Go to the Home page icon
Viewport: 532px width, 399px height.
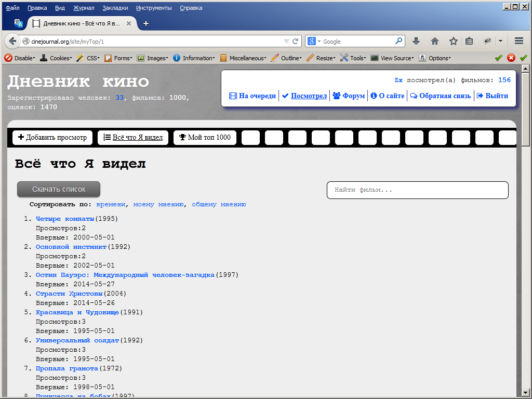click(435, 42)
